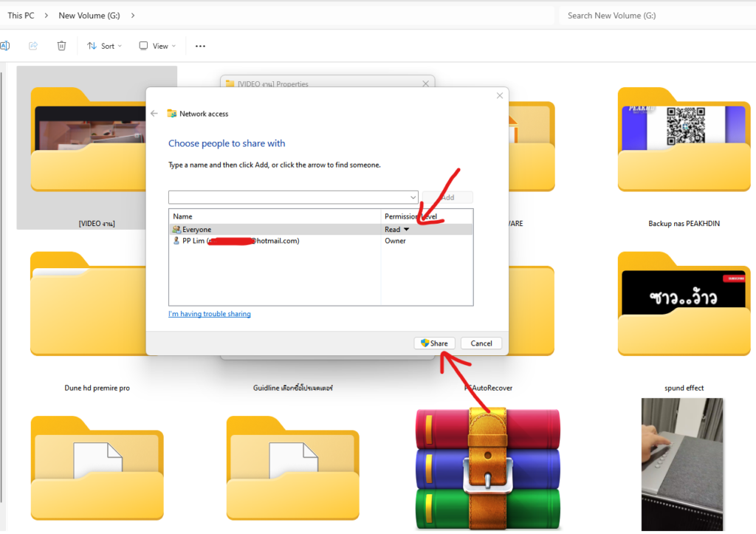Image resolution: width=756 pixels, height=534 pixels.
Task: Click the [VIDEO งาน] Properties window title
Action: pyautogui.click(x=272, y=84)
